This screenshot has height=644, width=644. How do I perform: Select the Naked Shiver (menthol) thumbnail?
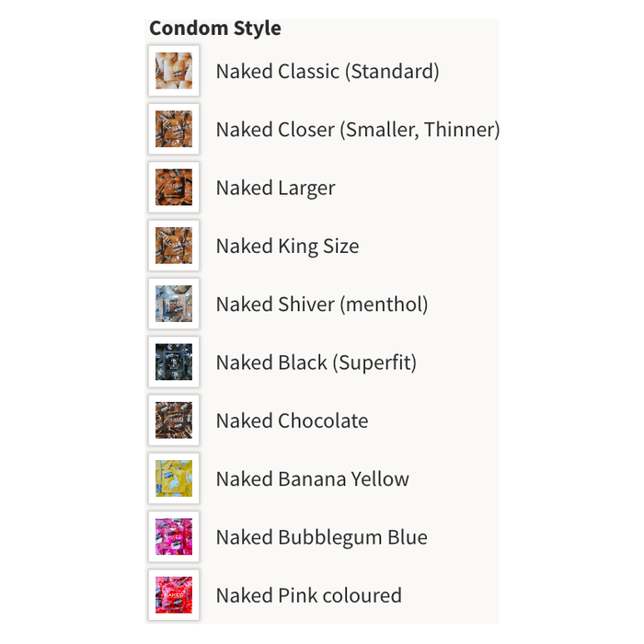[174, 304]
